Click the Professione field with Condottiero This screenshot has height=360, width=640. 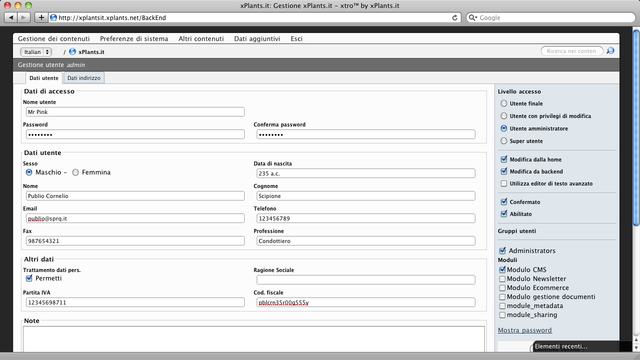[366, 241]
